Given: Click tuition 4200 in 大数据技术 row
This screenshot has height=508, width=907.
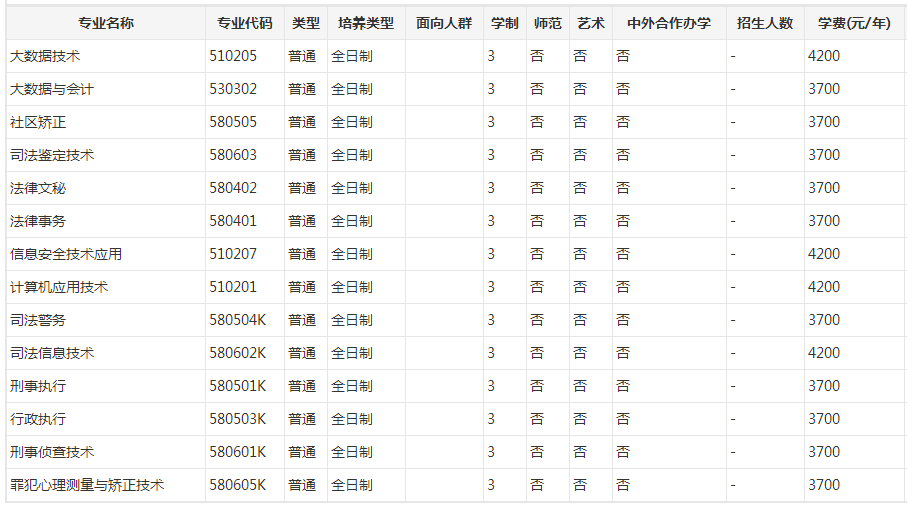Looking at the screenshot, I should (x=824, y=56).
